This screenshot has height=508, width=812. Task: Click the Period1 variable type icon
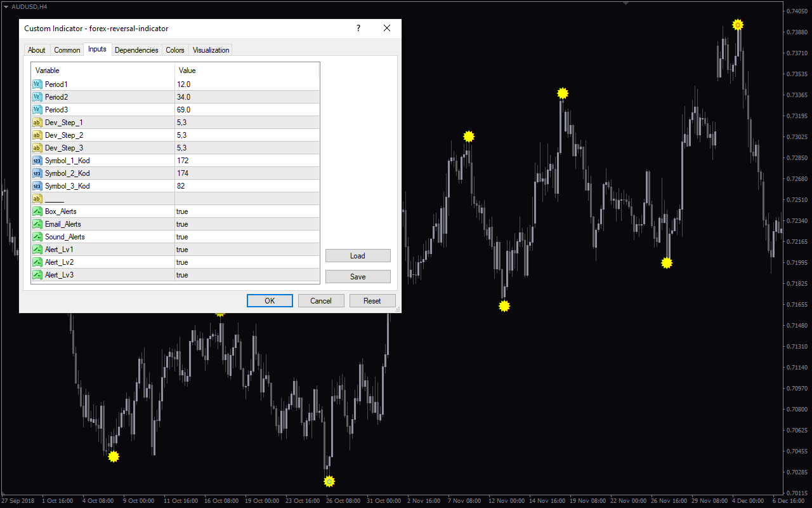click(x=37, y=84)
